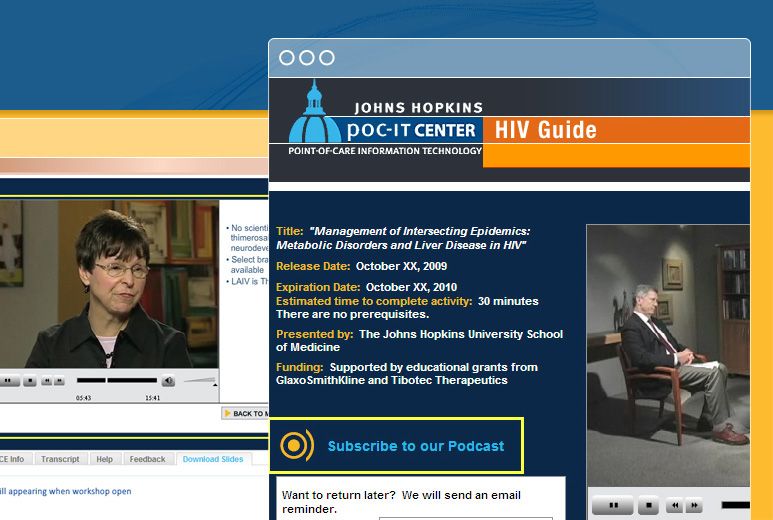The height and width of the screenshot is (520, 773).
Task: Open the Help tab
Action: pos(105,459)
